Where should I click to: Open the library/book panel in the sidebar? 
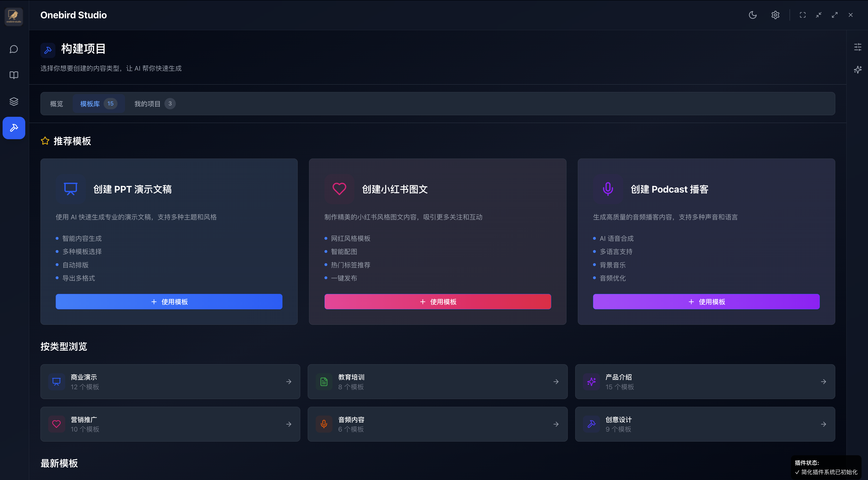point(14,75)
